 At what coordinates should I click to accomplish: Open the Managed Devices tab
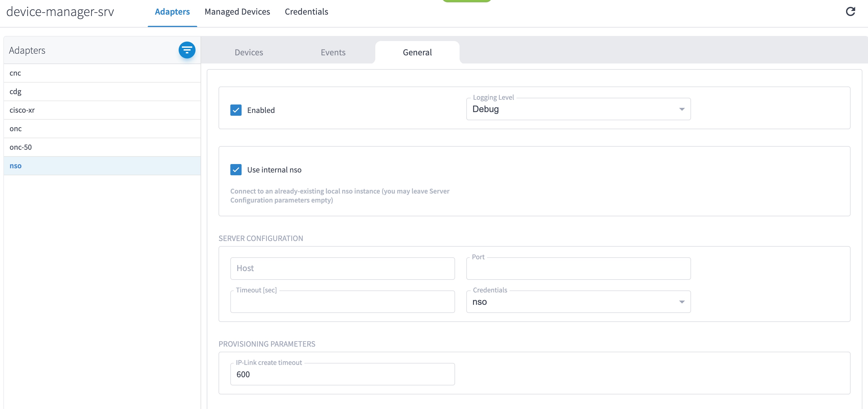[237, 12]
